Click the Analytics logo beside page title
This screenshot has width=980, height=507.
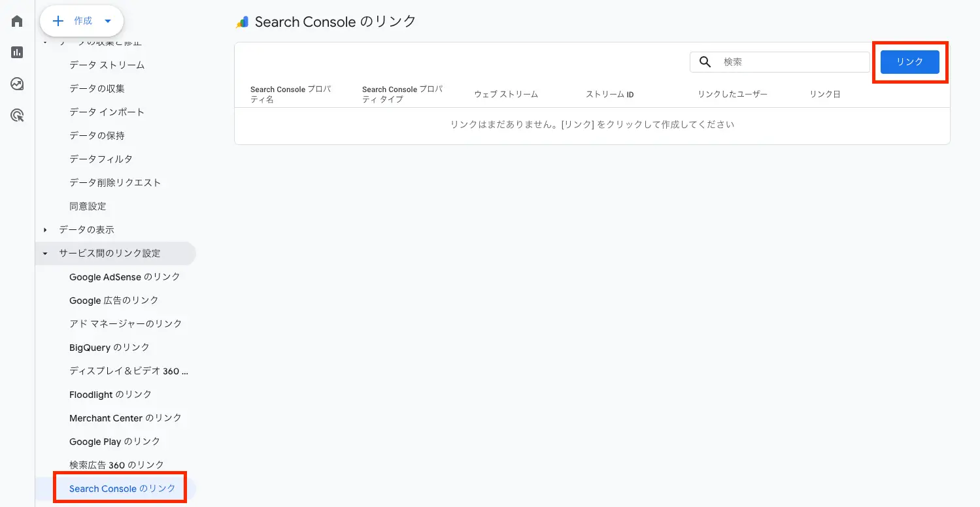click(243, 22)
